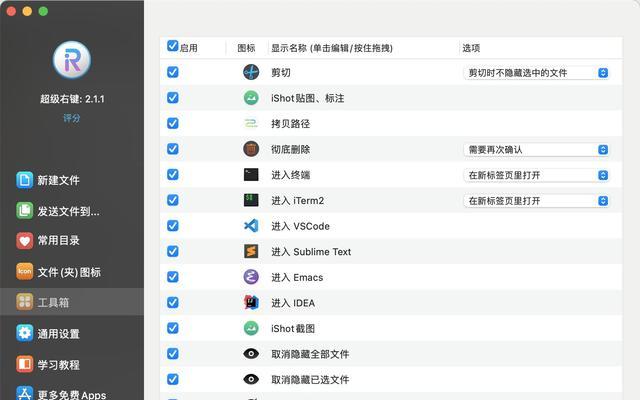Edit the 进入 Emacs display name
This screenshot has width=640, height=400.
297,278
